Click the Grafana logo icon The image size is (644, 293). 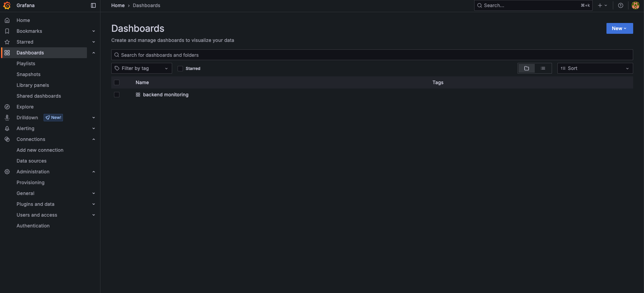point(7,5)
